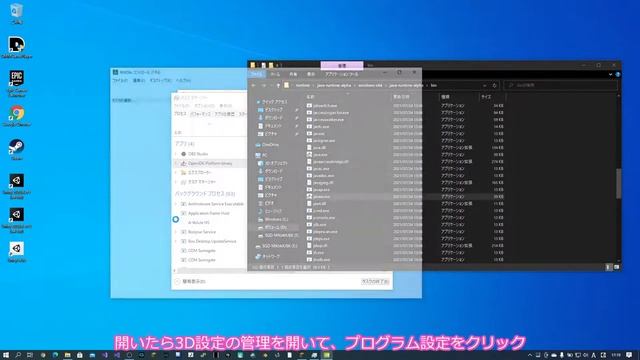Open ヘルプ menu in NVIDIA Control Panel
The width and height of the screenshot is (640, 360).
[x=183, y=80]
